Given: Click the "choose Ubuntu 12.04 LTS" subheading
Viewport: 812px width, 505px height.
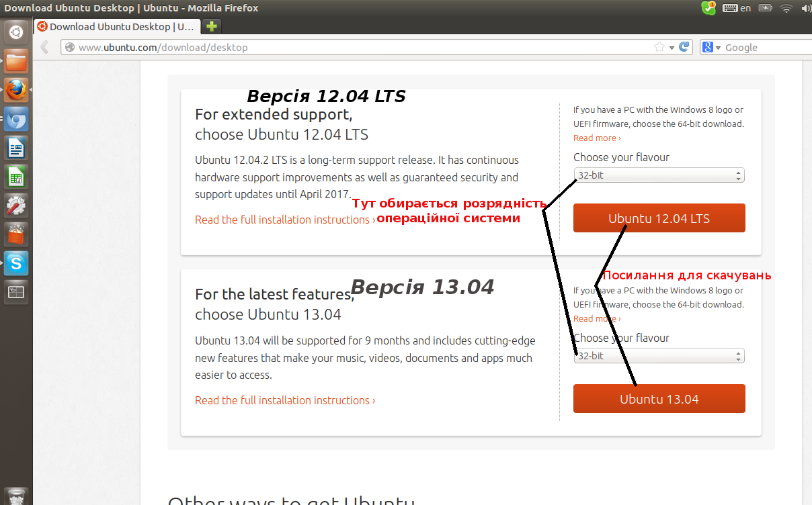Looking at the screenshot, I should pyautogui.click(x=282, y=134).
